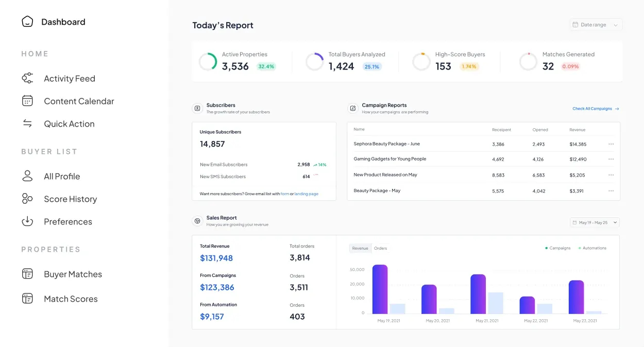Click the arrow beside Check All Campaigns
The height and width of the screenshot is (347, 644).
click(617, 109)
